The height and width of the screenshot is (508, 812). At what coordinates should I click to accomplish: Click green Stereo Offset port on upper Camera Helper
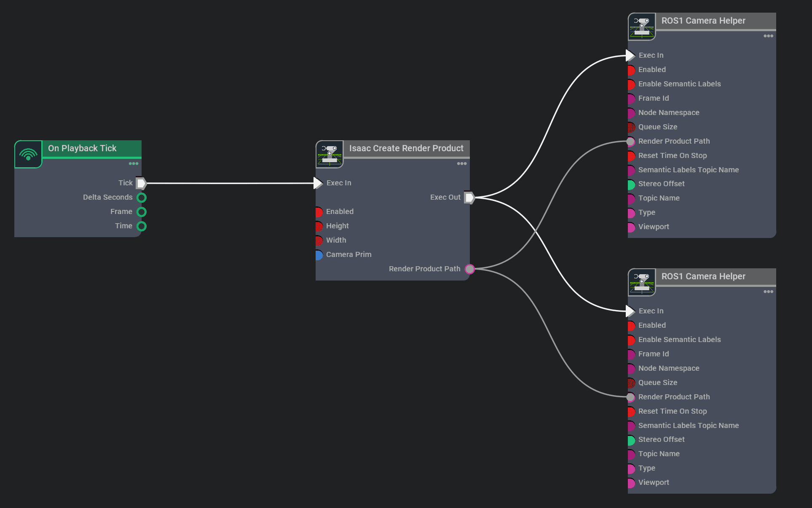pos(631,184)
